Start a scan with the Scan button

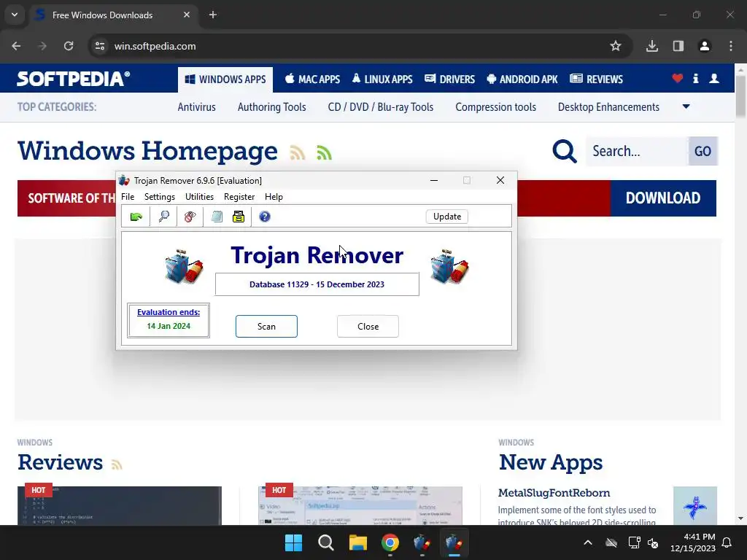click(x=266, y=326)
